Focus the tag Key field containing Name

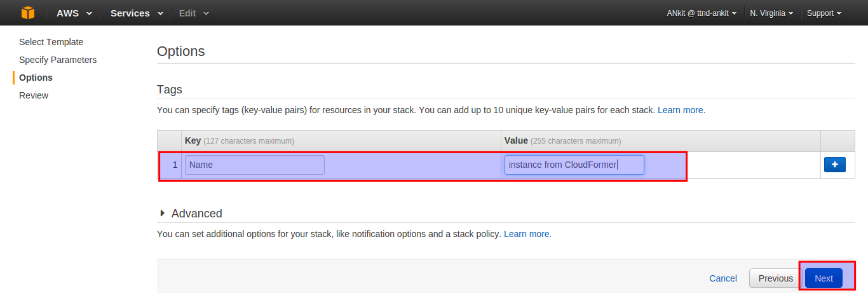click(x=255, y=165)
